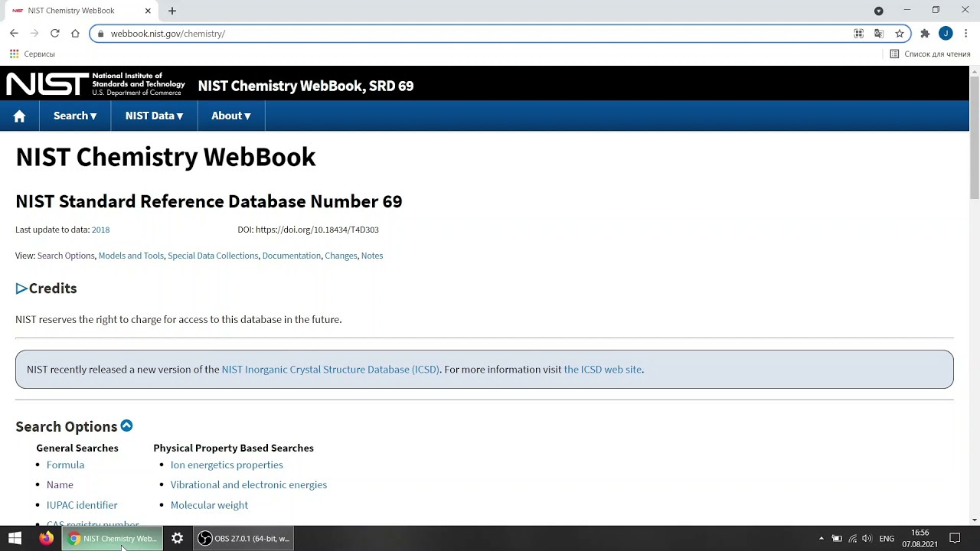Search by IUPAC identifier link
This screenshot has height=551, width=980.
pyautogui.click(x=82, y=505)
